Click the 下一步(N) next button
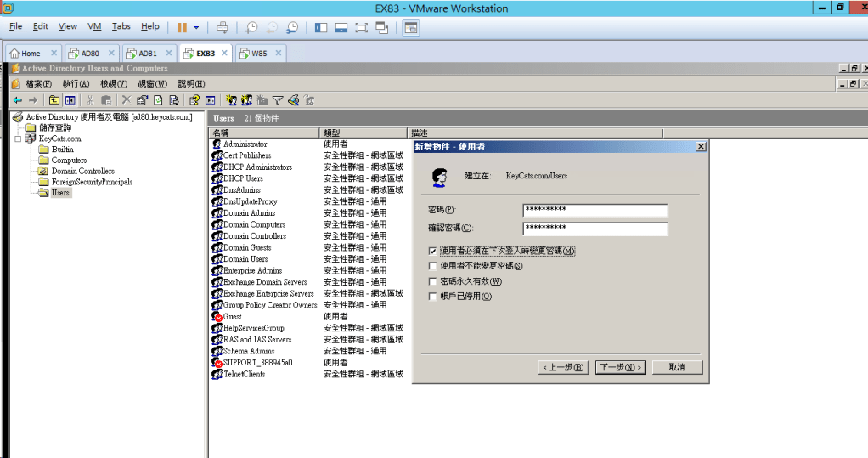The width and height of the screenshot is (868, 458). 619,367
